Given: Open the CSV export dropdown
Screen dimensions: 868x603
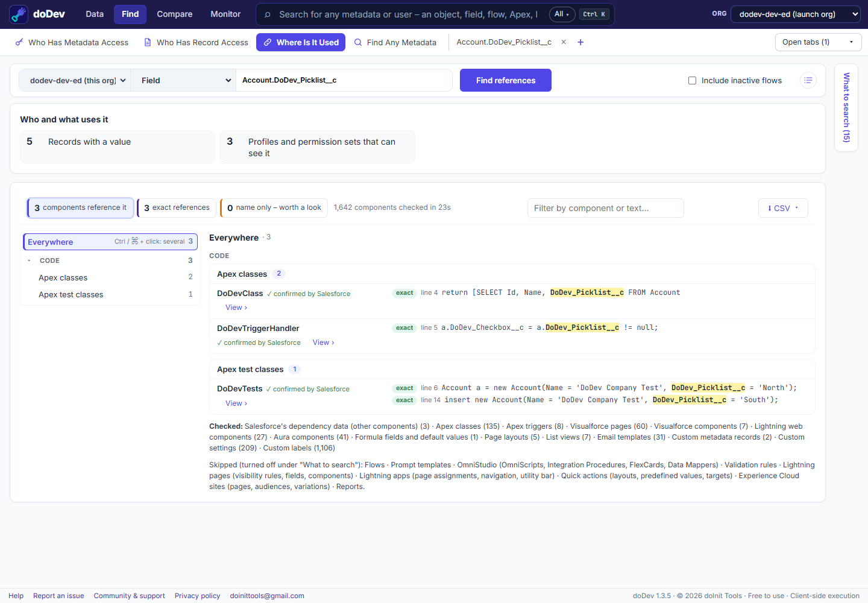Looking at the screenshot, I should point(783,208).
